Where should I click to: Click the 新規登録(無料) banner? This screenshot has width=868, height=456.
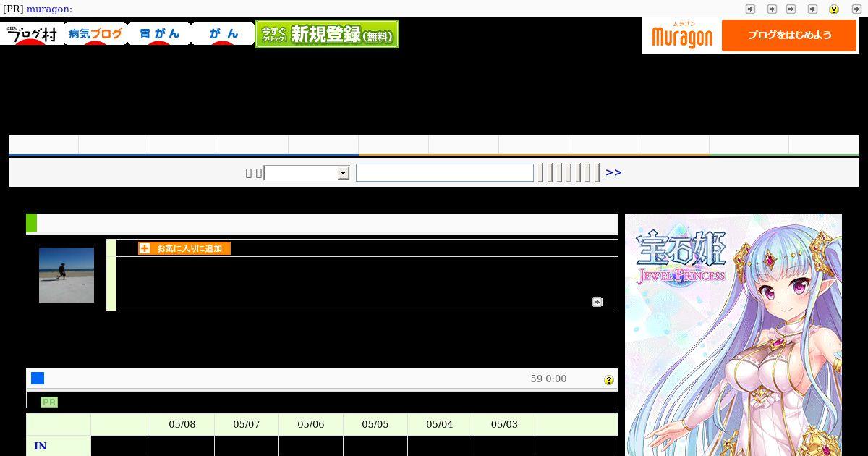click(x=327, y=34)
